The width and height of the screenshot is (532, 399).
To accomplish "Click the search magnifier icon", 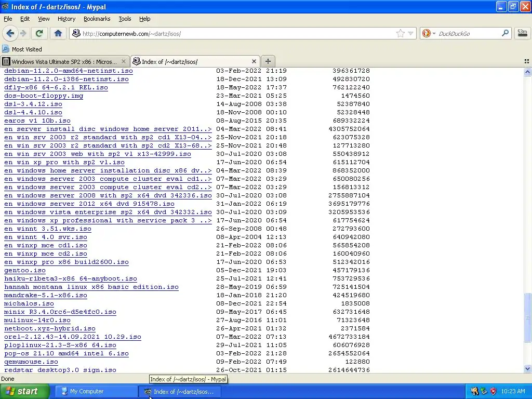I will (505, 33).
